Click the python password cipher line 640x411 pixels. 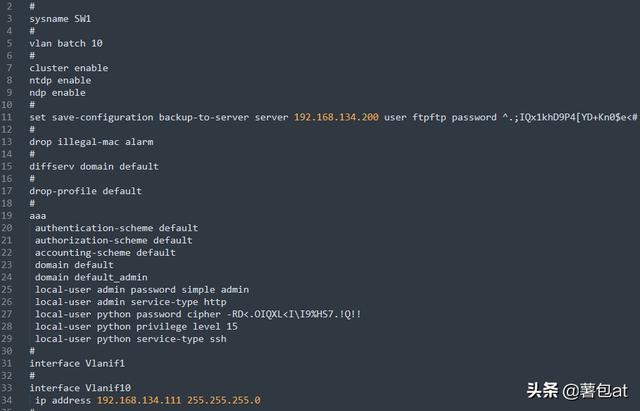coord(198,314)
